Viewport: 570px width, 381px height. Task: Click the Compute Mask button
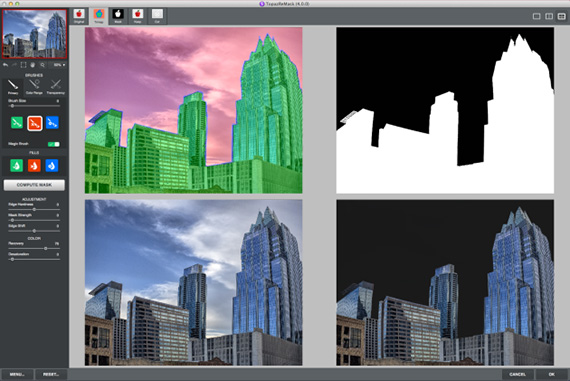[34, 185]
